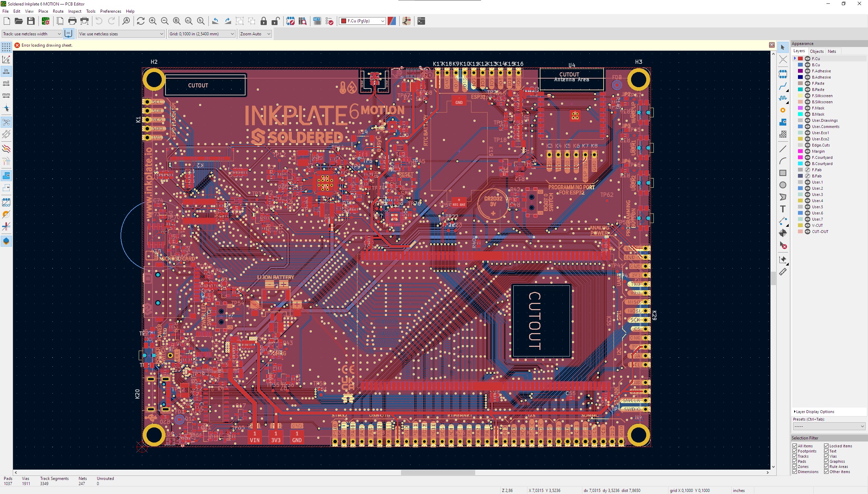This screenshot has width=868, height=494.
Task: Click the F.Silkscreen color swatch
Action: (800, 96)
